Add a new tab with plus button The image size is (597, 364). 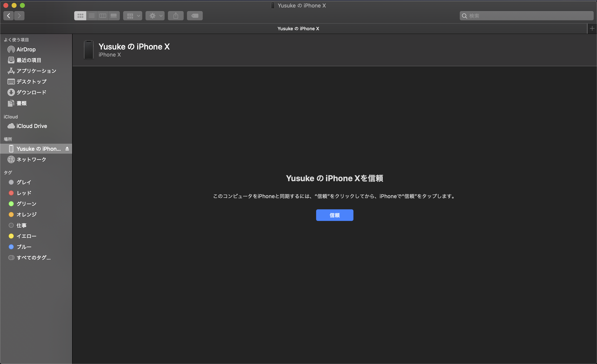pos(592,29)
